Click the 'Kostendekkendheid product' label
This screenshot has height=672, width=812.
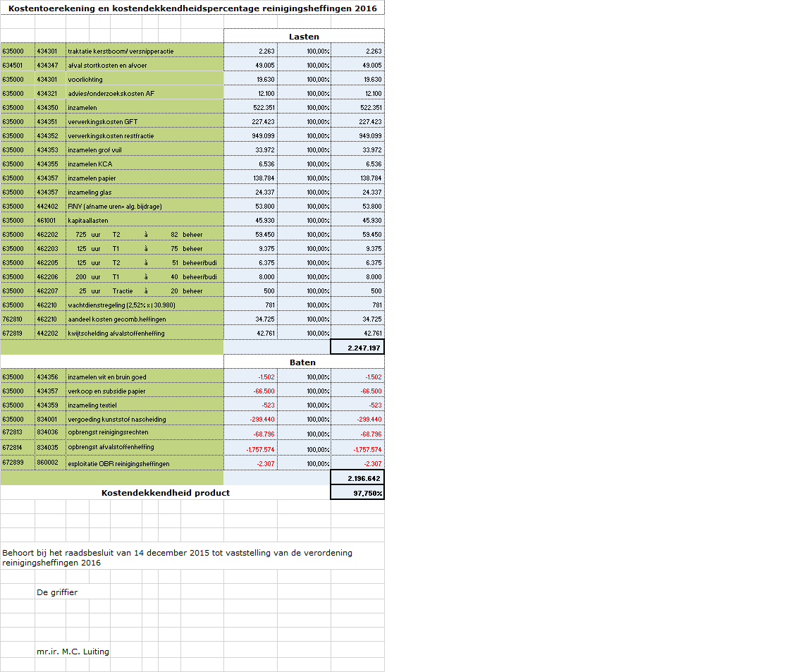coord(166,493)
